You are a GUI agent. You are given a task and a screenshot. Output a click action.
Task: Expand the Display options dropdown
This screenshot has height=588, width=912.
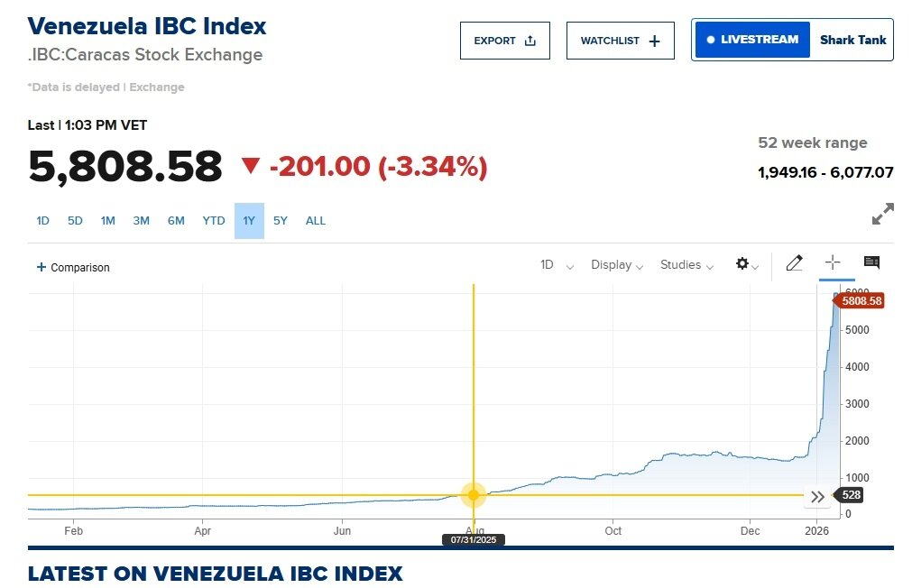(616, 264)
